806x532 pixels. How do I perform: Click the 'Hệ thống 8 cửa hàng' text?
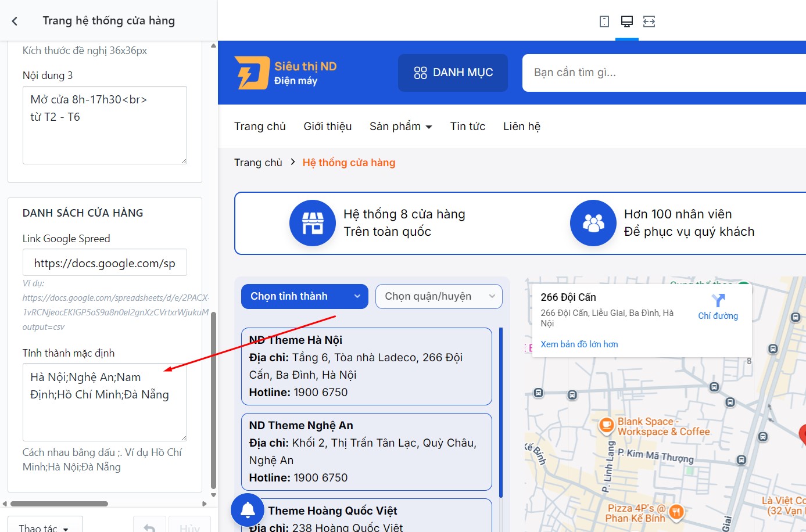click(x=404, y=214)
